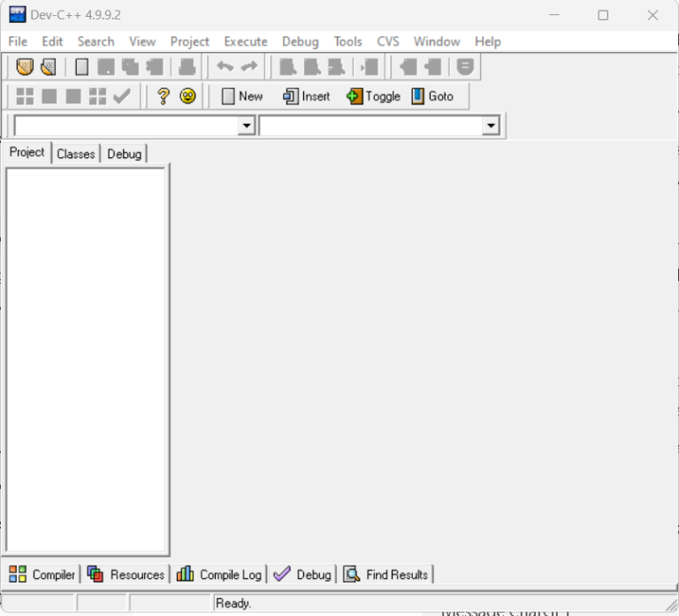This screenshot has height=616, width=679.
Task: Click the disabled Debug checkmark toolbar icon
Action: (122, 96)
